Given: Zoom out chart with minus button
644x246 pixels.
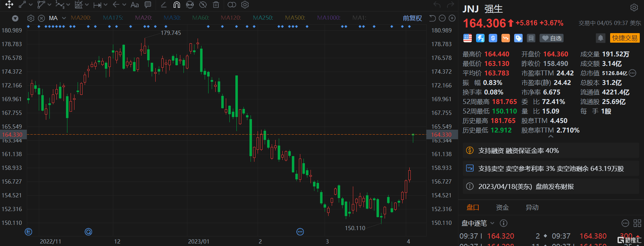Looking at the screenshot, I should [x=442, y=18].
